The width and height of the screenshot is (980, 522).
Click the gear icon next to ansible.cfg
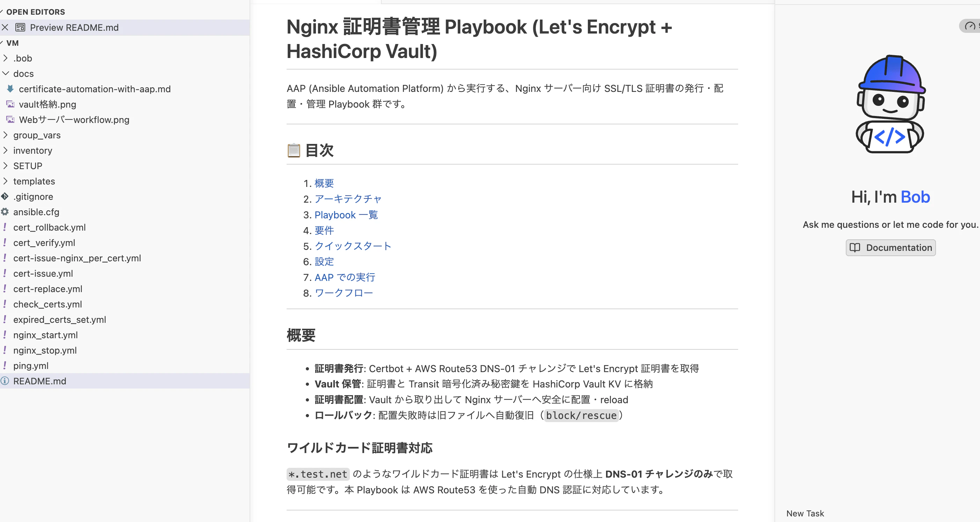[5, 212]
